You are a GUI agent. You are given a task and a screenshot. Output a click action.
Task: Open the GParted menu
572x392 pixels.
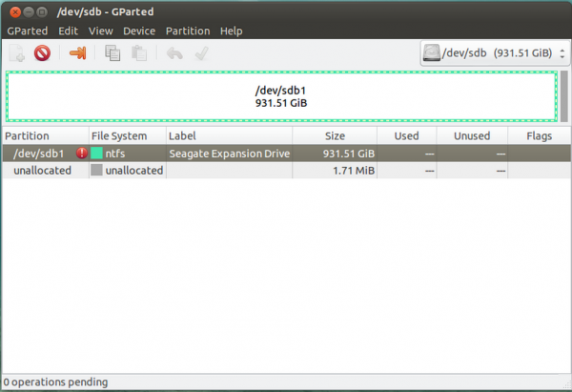(x=27, y=31)
